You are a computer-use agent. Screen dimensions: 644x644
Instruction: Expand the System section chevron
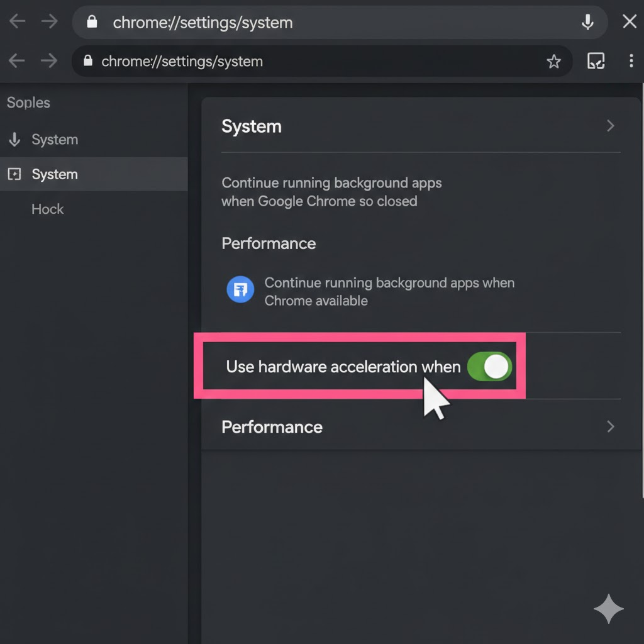coord(609,126)
